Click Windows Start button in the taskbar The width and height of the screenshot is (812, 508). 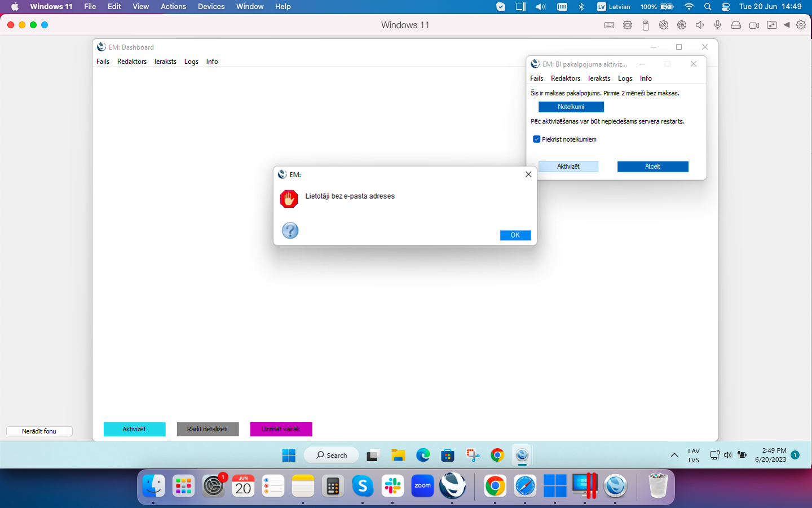point(289,455)
